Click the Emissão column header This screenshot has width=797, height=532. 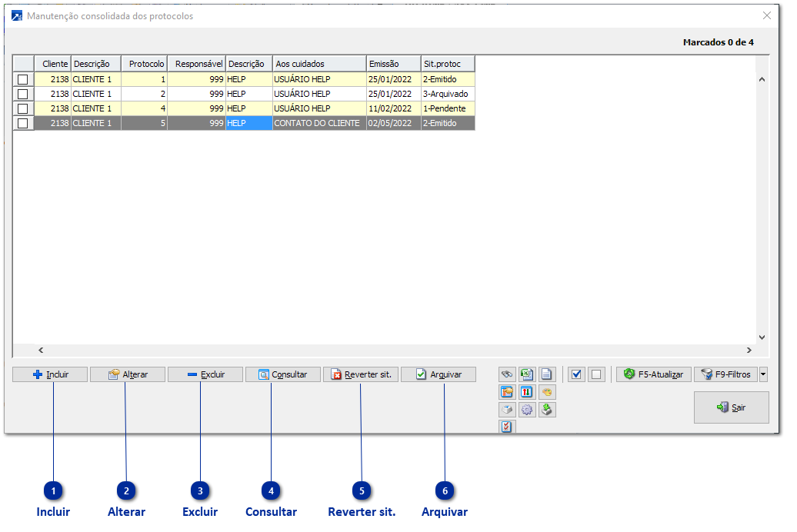pos(393,64)
